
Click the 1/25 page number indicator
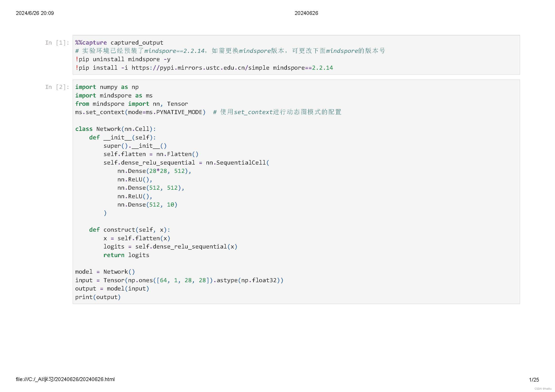click(534, 380)
